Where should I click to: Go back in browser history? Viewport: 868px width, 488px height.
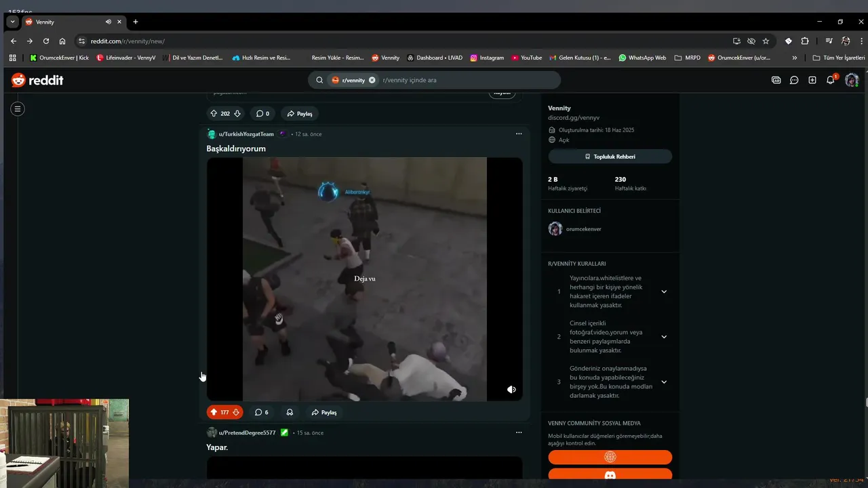(x=14, y=41)
